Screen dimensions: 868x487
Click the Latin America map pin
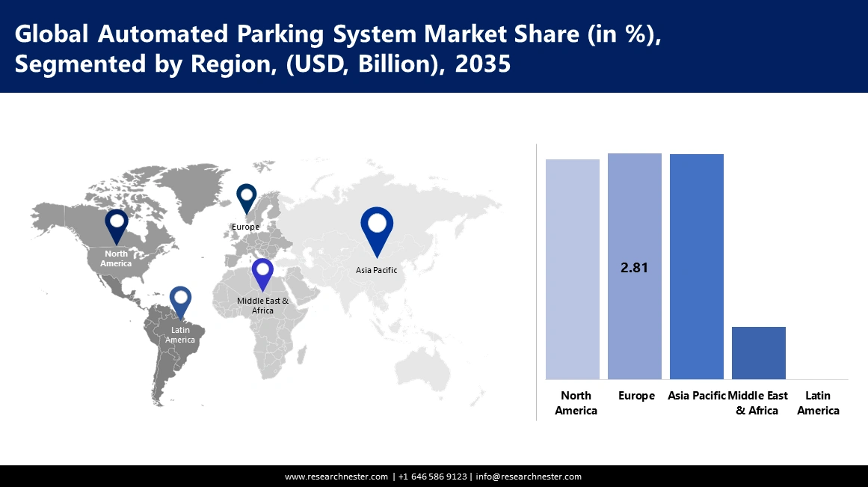(x=180, y=303)
